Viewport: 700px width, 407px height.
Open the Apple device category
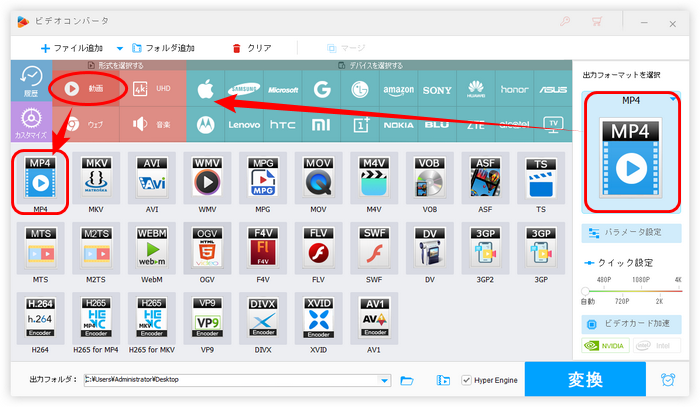click(x=206, y=89)
